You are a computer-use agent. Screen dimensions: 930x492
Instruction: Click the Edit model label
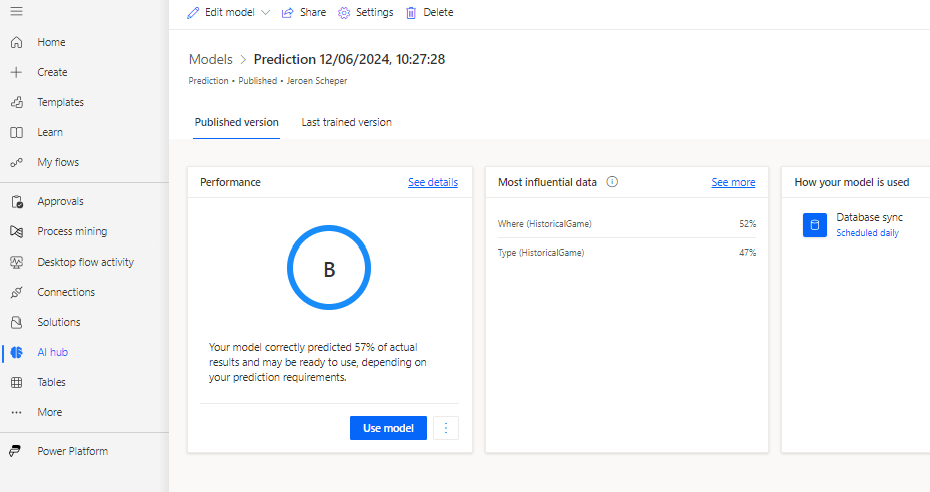click(x=230, y=12)
